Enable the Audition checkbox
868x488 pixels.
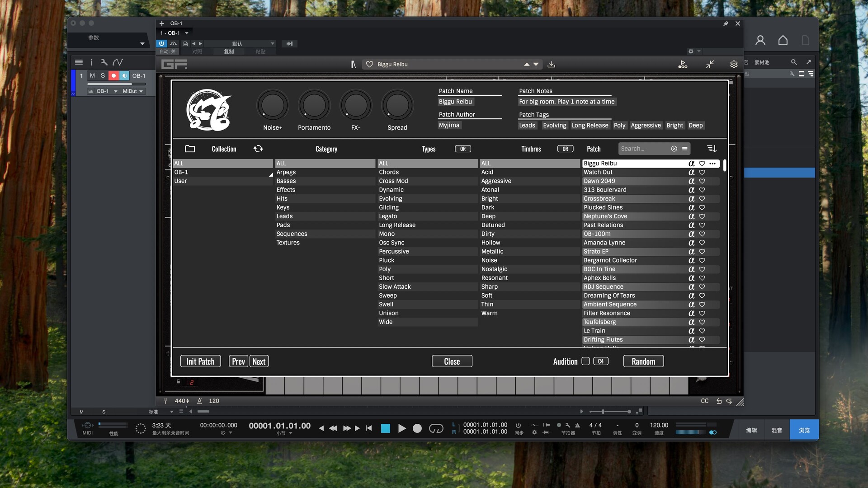[585, 361]
